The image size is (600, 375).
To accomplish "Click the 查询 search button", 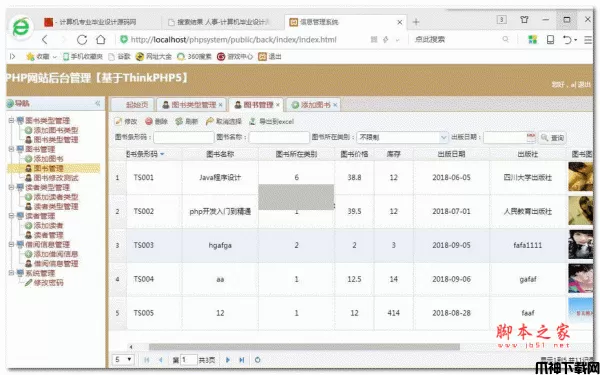I will (553, 138).
